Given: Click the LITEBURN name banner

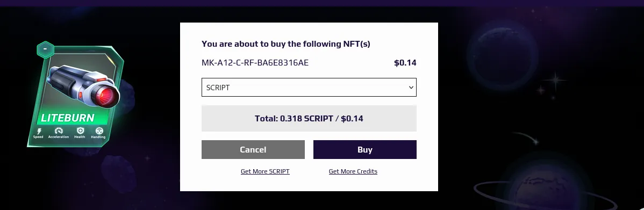Looking at the screenshot, I should tap(68, 118).
